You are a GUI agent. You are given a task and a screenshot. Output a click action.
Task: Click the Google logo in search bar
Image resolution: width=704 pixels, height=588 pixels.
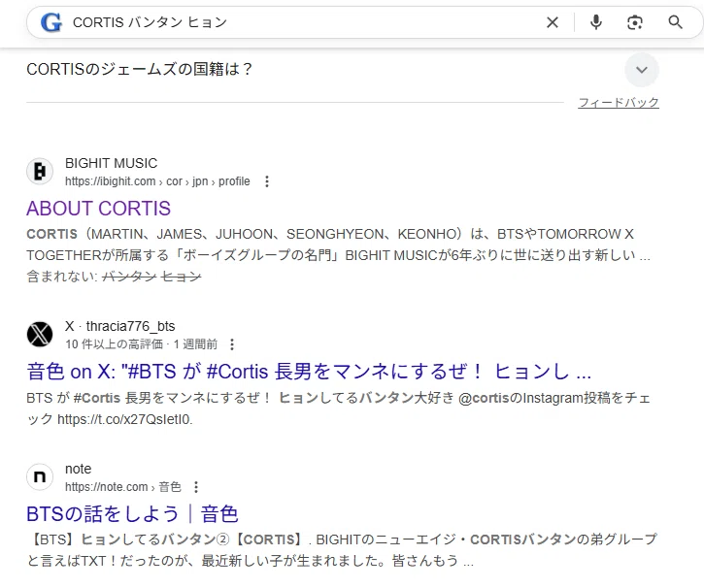click(51, 22)
